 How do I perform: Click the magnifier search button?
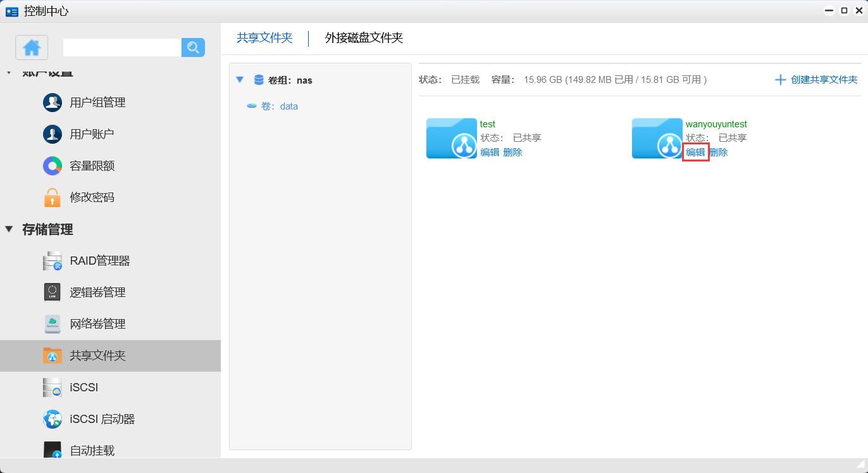(x=193, y=47)
